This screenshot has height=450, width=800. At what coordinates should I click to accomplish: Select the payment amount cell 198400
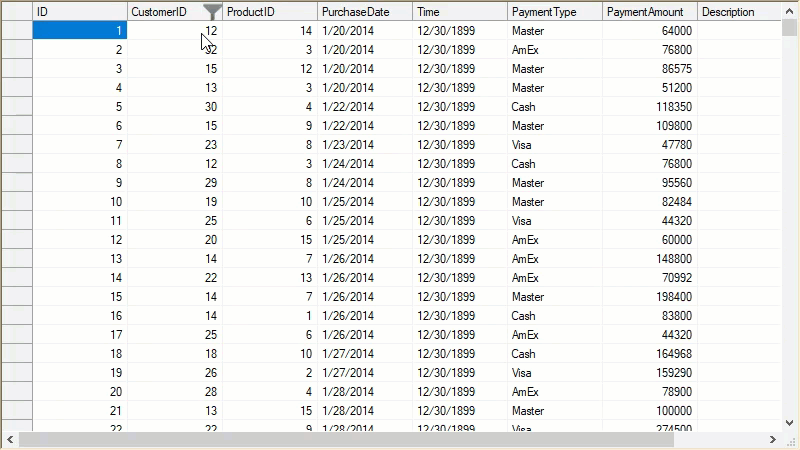click(650, 297)
